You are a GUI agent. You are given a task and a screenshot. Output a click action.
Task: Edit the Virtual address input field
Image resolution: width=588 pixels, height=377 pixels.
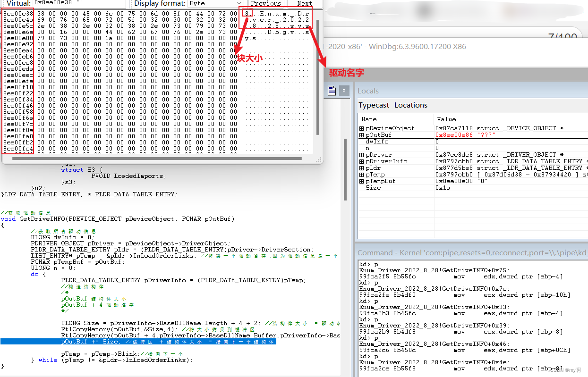coord(79,3)
